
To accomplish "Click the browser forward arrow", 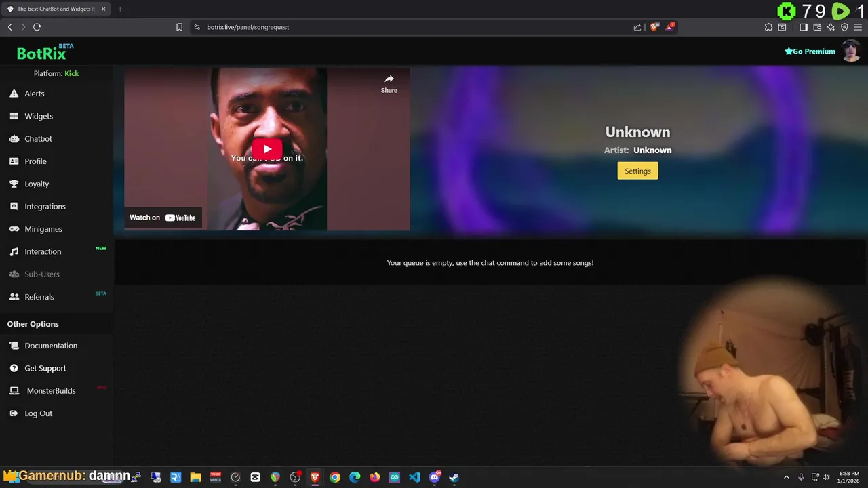I will point(23,27).
